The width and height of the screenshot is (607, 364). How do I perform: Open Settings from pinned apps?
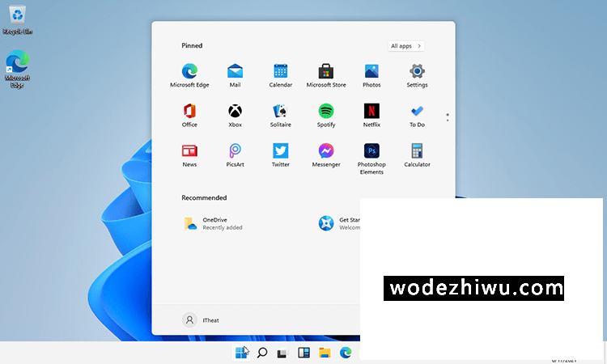tap(417, 75)
